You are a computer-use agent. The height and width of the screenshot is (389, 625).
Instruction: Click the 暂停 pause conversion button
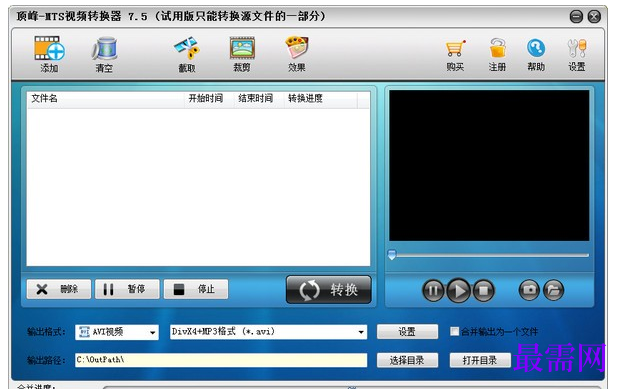pos(127,289)
